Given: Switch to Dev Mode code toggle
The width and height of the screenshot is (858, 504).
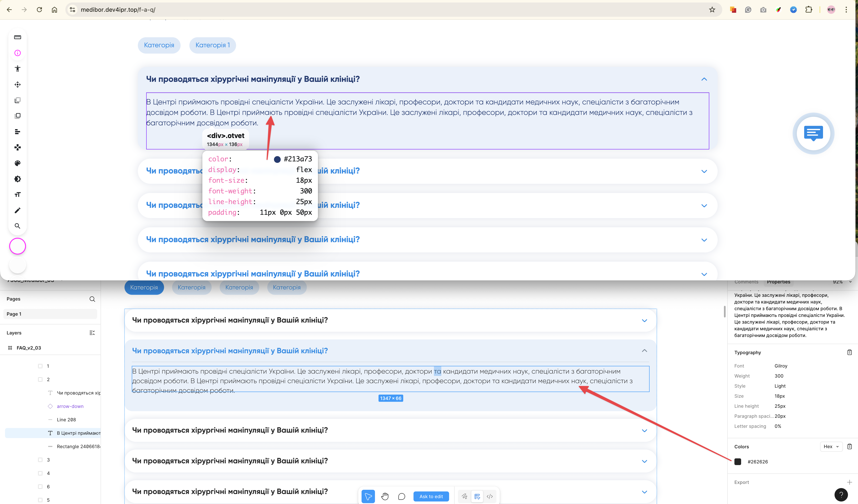Looking at the screenshot, I should 490,496.
